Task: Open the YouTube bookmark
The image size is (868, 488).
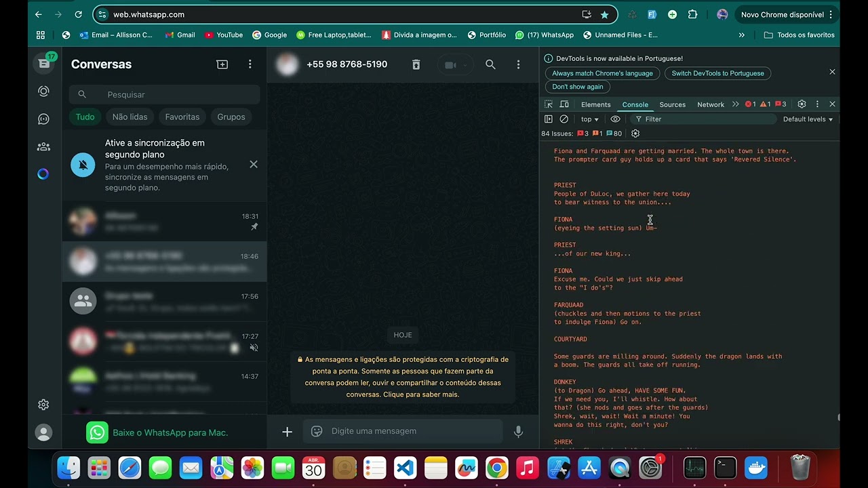Action: 223,35
